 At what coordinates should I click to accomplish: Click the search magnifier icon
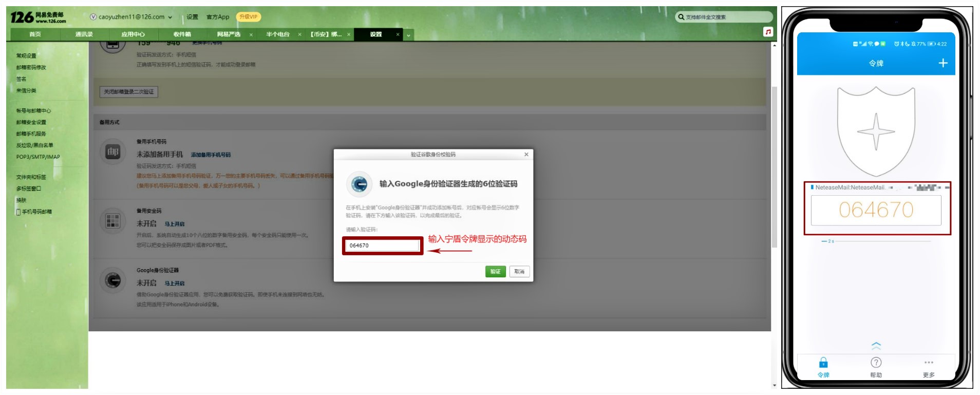(681, 17)
